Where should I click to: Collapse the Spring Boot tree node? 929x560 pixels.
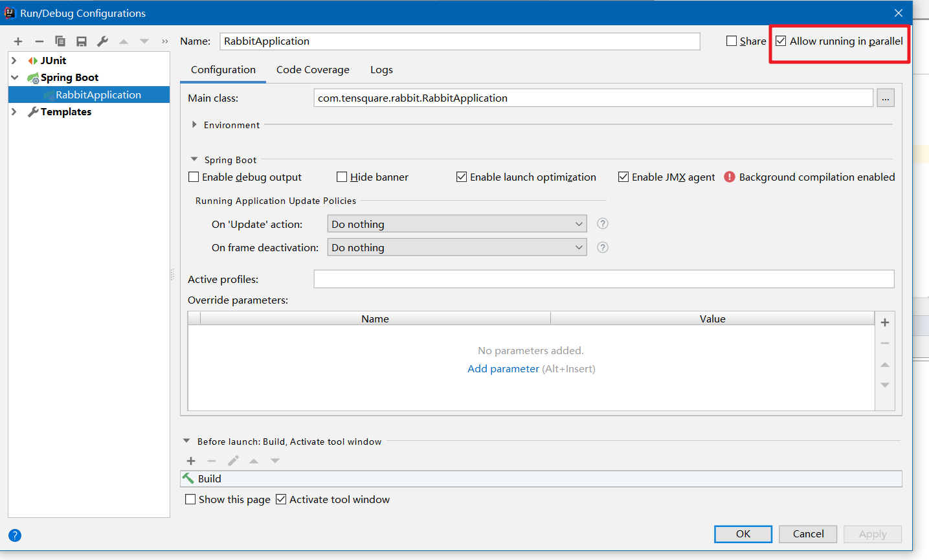[x=14, y=77]
